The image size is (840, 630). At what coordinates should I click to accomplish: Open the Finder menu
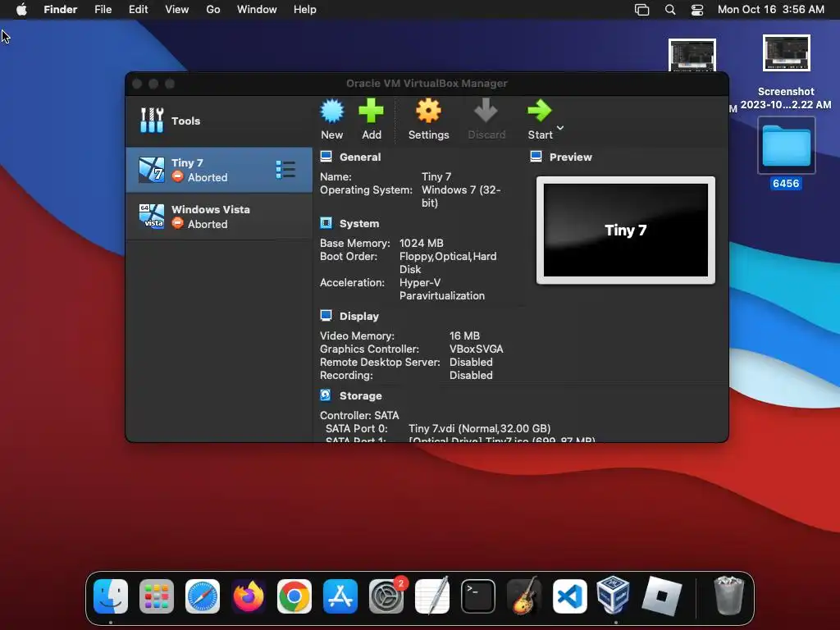point(61,10)
